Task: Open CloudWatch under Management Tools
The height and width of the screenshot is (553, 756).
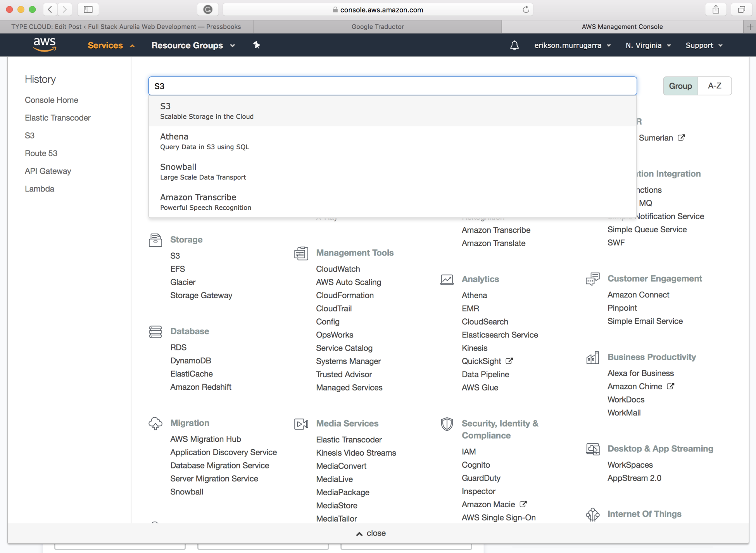Action: pyautogui.click(x=338, y=269)
